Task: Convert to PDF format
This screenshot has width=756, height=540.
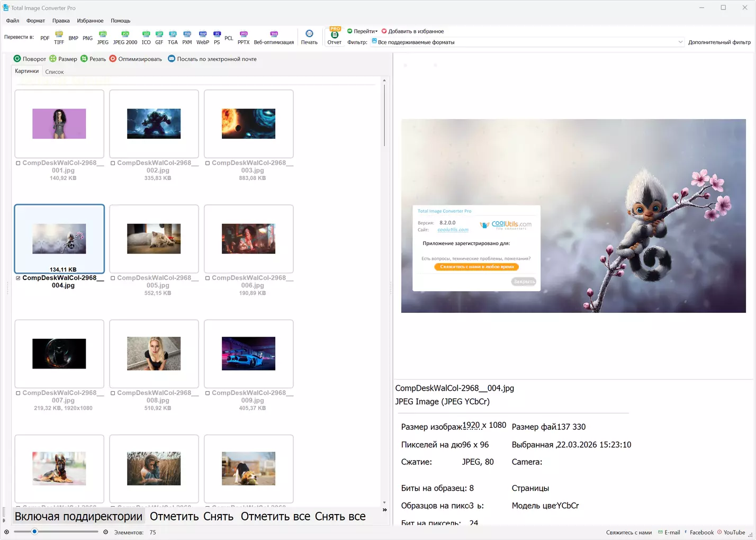Action: pos(45,38)
